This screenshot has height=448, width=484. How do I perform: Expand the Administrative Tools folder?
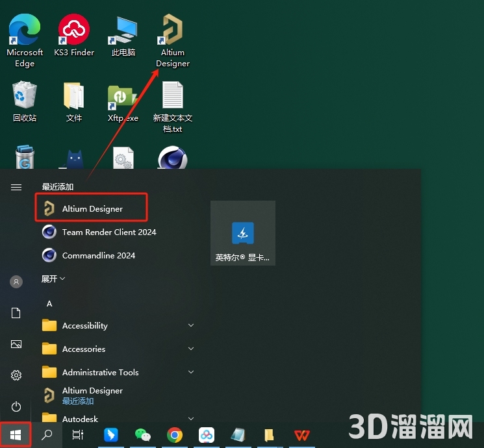pyautogui.click(x=118, y=373)
